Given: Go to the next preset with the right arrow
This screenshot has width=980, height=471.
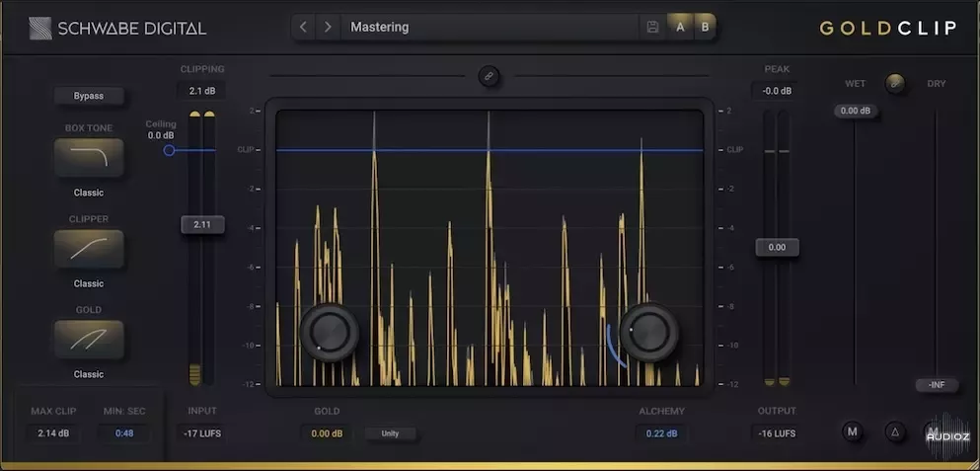Looking at the screenshot, I should click(x=328, y=28).
